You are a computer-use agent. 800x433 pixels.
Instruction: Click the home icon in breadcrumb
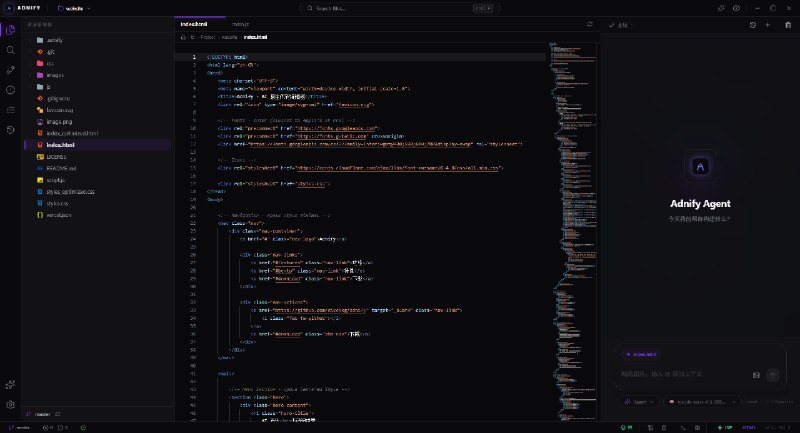(183, 37)
